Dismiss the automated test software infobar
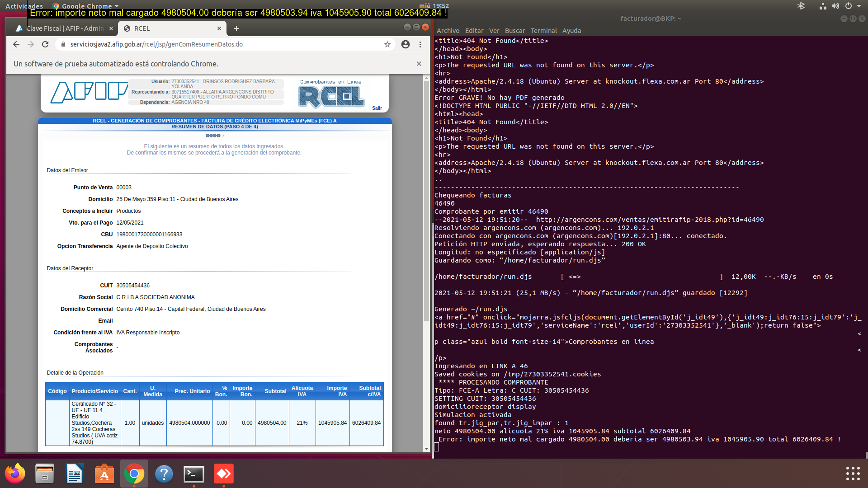The image size is (868, 488). pos(419,64)
